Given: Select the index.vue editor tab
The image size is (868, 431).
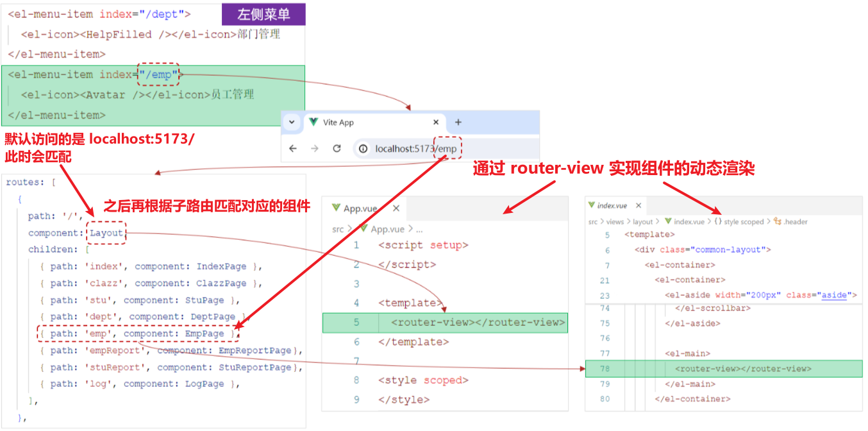Looking at the screenshot, I should (x=612, y=205).
